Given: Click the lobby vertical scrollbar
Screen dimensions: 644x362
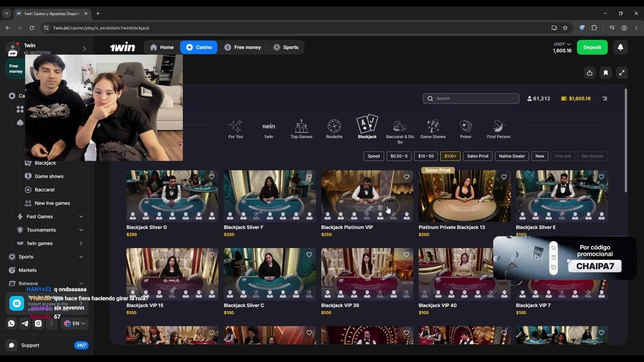Looking at the screenshot, I should (626, 141).
